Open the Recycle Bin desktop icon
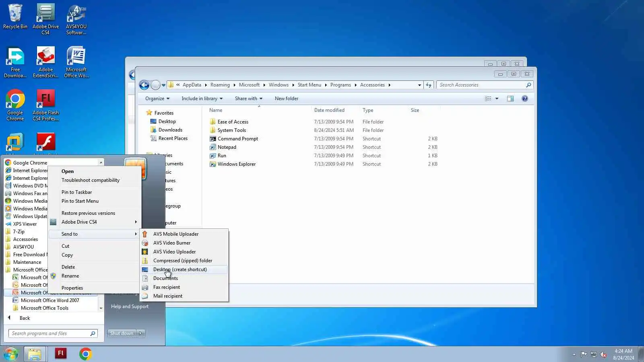 [15, 17]
